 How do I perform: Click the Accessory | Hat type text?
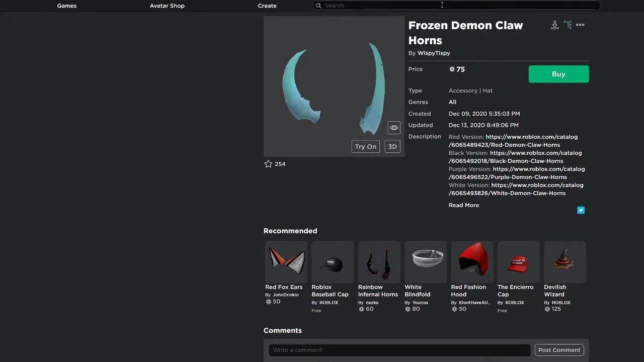click(x=470, y=90)
